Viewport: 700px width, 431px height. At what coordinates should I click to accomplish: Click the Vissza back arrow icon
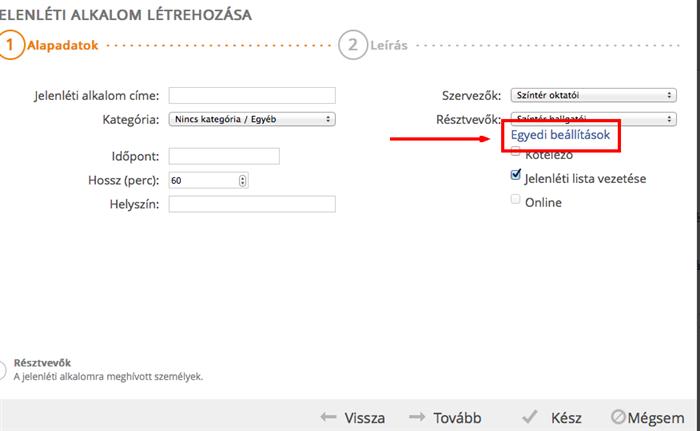click(x=329, y=417)
